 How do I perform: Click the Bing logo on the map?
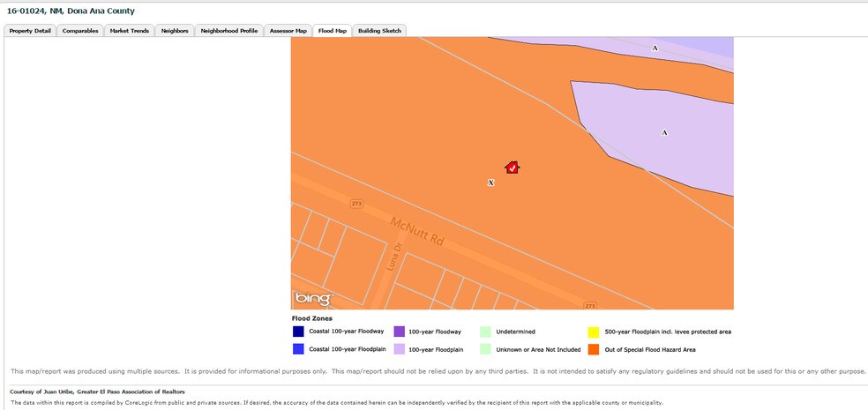314,299
